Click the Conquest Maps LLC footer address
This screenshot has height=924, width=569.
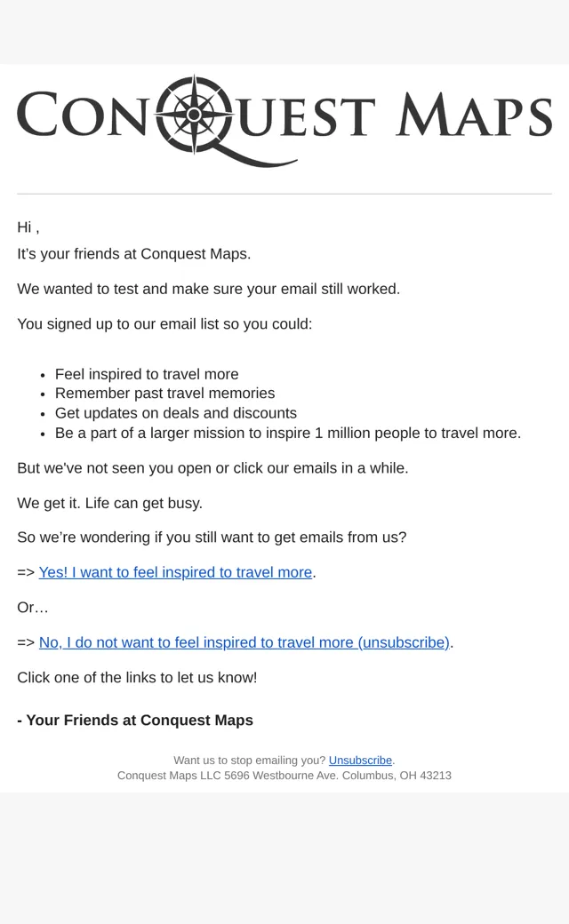(284, 776)
